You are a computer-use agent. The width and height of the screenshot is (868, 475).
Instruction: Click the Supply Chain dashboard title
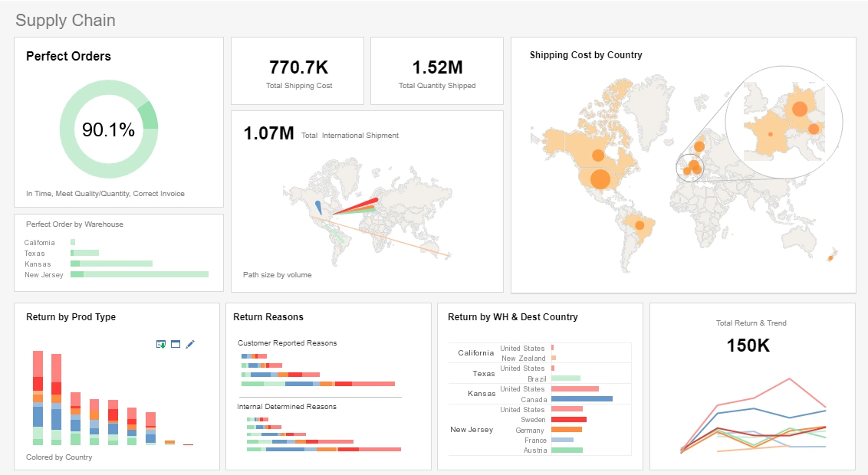click(65, 21)
